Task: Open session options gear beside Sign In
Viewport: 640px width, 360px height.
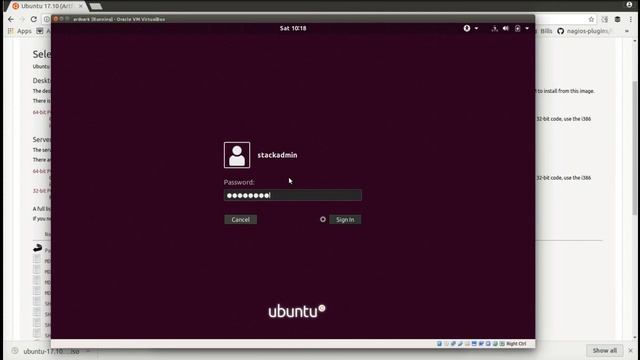Action: pyautogui.click(x=323, y=220)
